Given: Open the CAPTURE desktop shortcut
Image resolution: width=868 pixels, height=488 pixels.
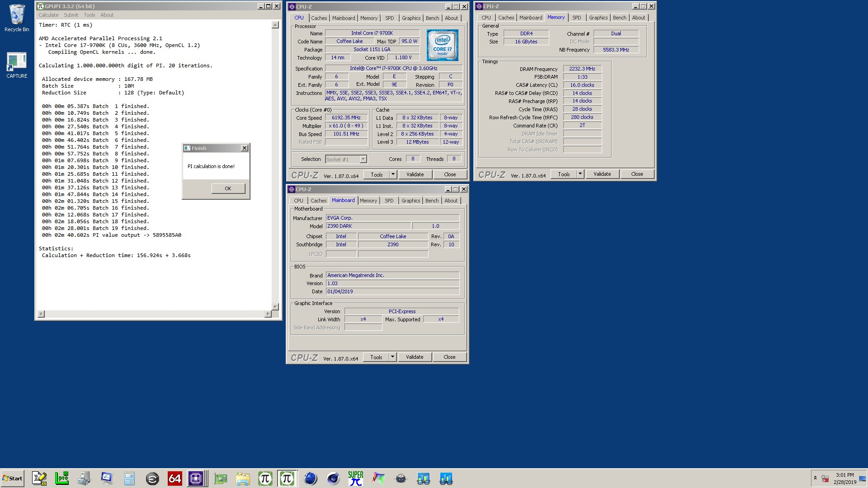Looking at the screenshot, I should [x=17, y=66].
